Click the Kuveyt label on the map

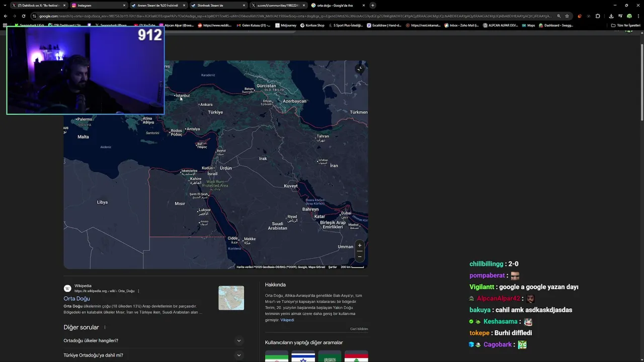tap(291, 186)
